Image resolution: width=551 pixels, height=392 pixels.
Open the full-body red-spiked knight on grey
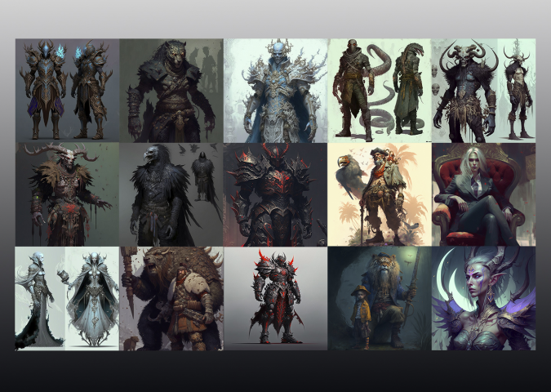(x=276, y=298)
